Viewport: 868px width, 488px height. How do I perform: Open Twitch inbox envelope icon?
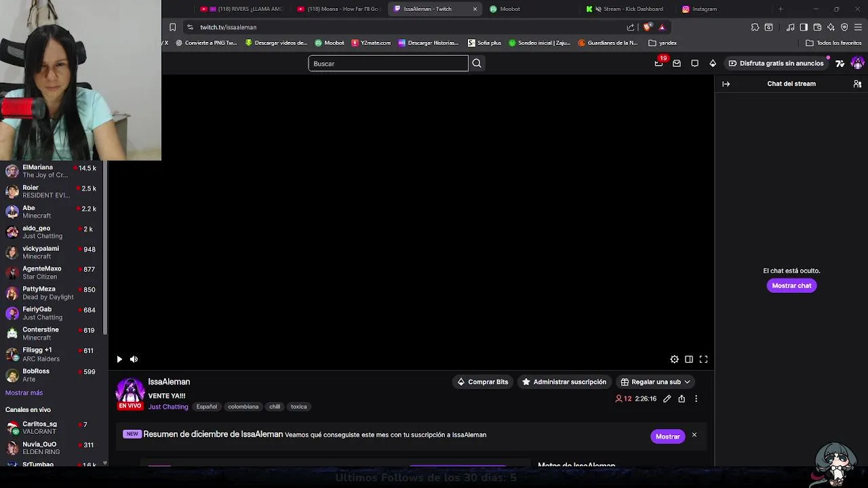tap(677, 63)
